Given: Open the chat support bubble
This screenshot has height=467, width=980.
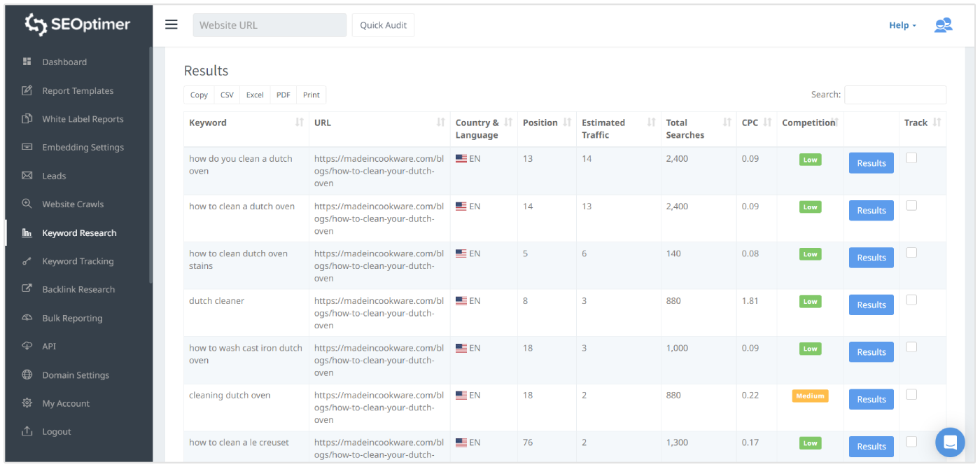Looking at the screenshot, I should pos(949,442).
